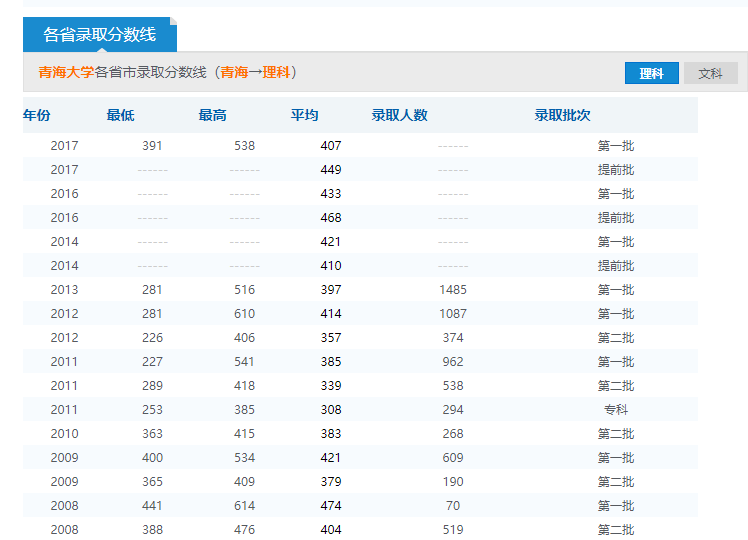Switch to the 理科 tab
Screen dimensions: 748x540
[652, 73]
